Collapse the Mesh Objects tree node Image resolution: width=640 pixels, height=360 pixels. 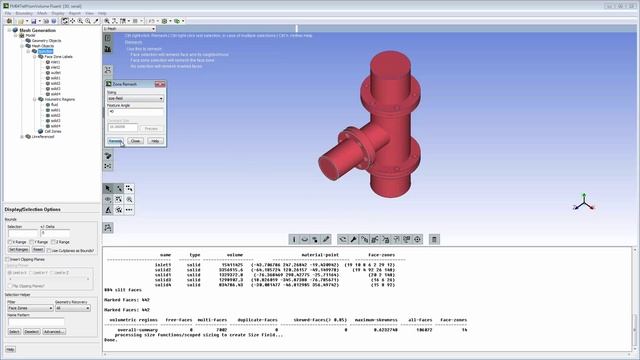click(22, 46)
